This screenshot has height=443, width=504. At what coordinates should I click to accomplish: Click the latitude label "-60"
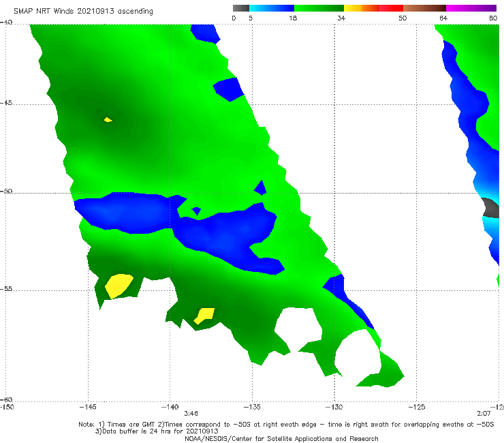[6, 399]
